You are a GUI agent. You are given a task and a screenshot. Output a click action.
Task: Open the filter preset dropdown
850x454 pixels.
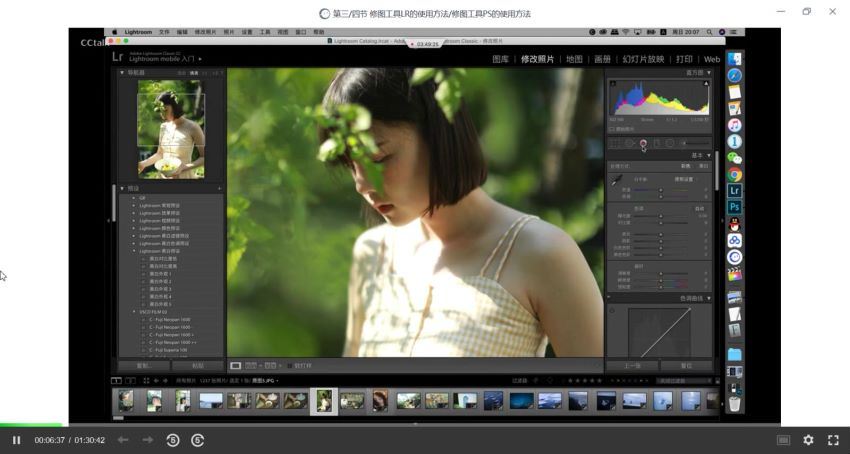tap(685, 381)
